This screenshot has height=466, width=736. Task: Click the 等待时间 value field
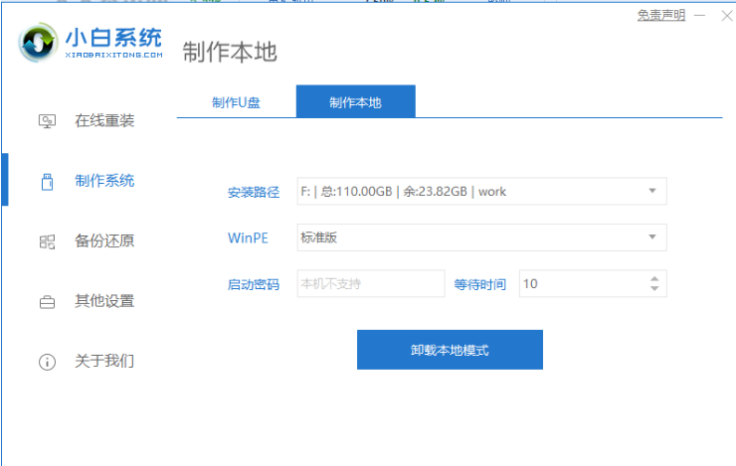click(x=580, y=284)
